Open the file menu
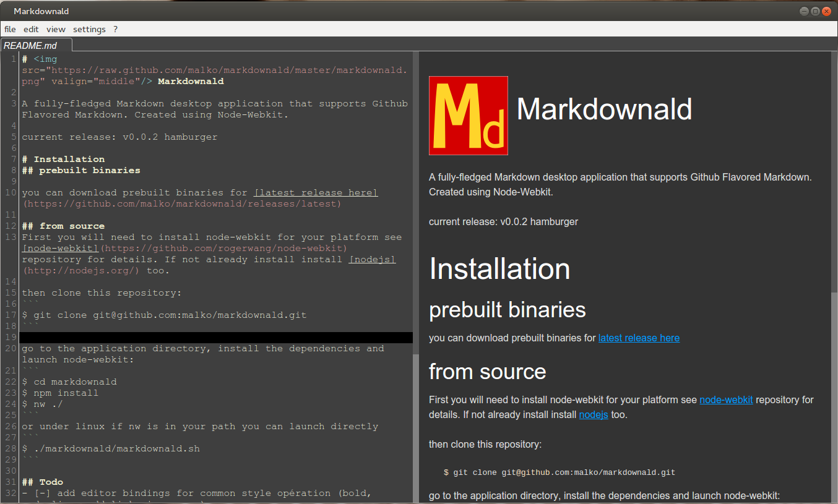Screen dimensions: 838x504 tap(10, 29)
